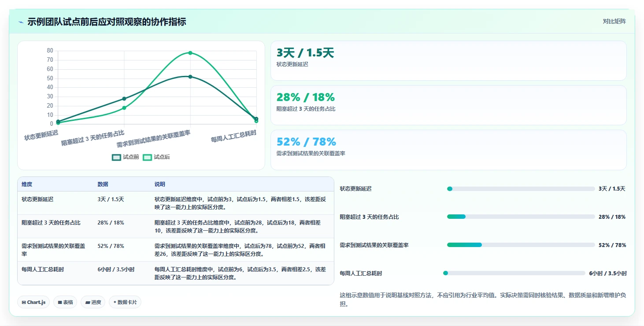Click the 状态更新延迟 progress bar

pyautogui.click(x=521, y=189)
